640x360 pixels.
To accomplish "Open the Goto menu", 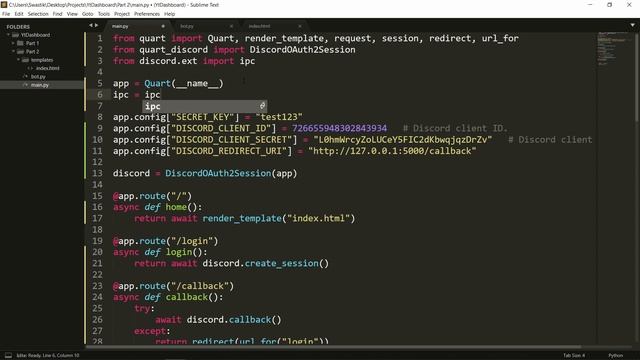I will click(88, 14).
